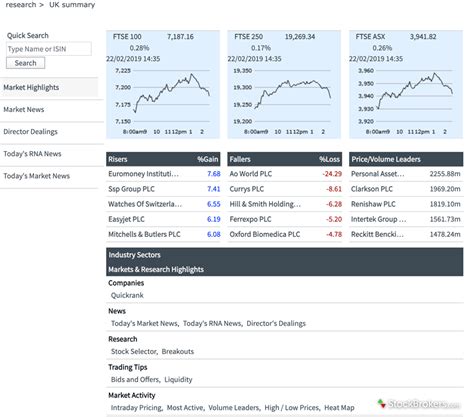Click the UK summary breadcrumb
This screenshot has height=417, width=474.
pyautogui.click(x=72, y=5)
